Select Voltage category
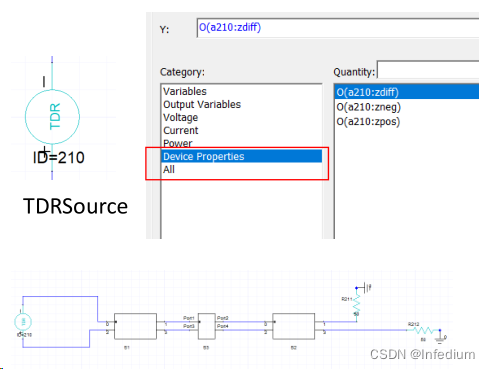 tap(242, 117)
